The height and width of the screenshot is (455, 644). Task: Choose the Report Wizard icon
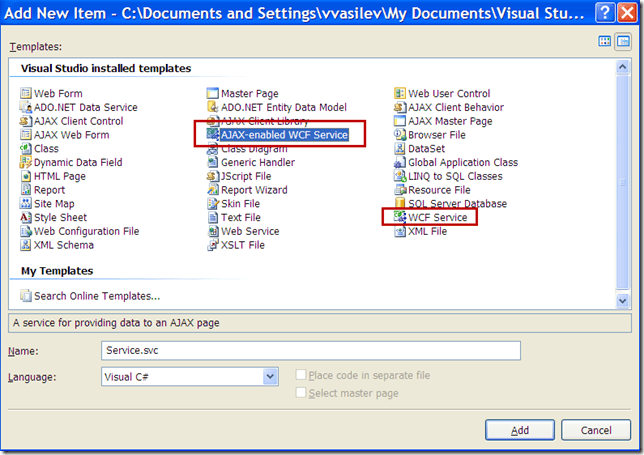213,190
